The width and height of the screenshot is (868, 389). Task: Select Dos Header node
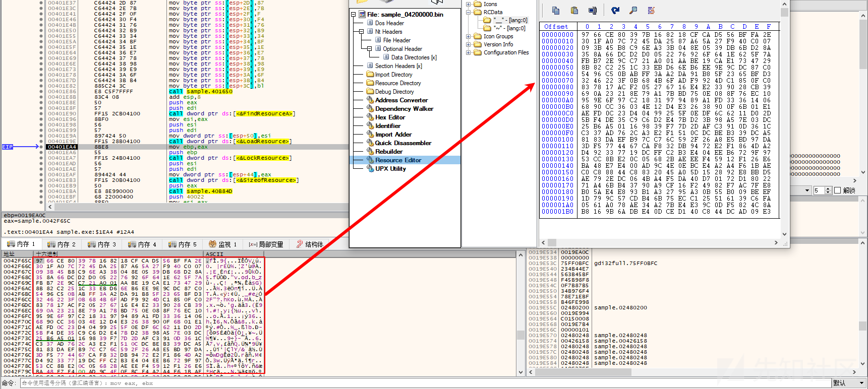coord(389,23)
